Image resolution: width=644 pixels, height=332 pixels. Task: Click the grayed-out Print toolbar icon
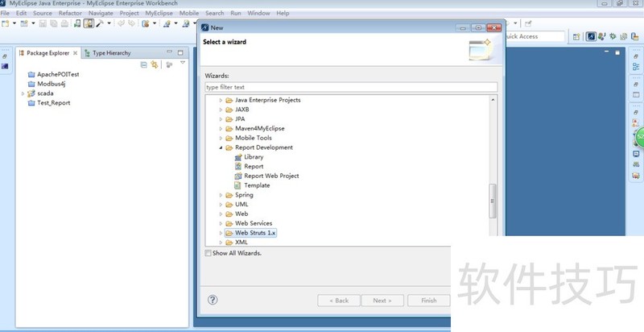click(64, 23)
